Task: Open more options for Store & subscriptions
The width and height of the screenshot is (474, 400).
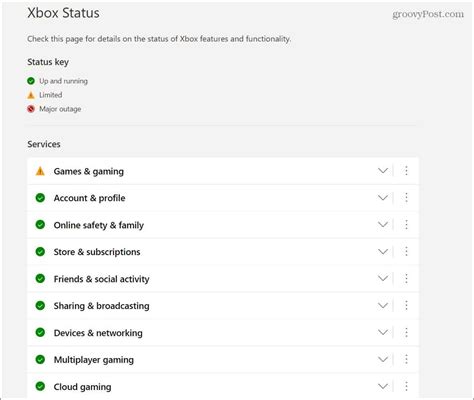Action: (406, 251)
